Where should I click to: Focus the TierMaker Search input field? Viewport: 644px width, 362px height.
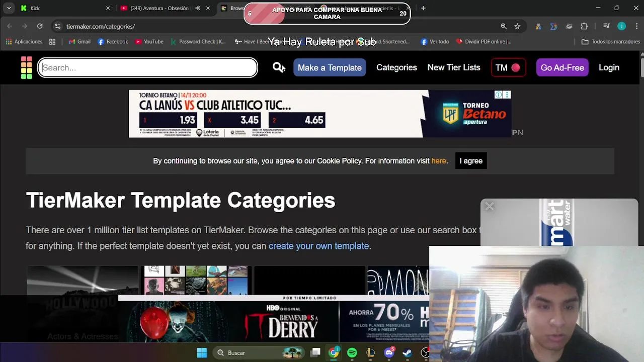coord(147,67)
